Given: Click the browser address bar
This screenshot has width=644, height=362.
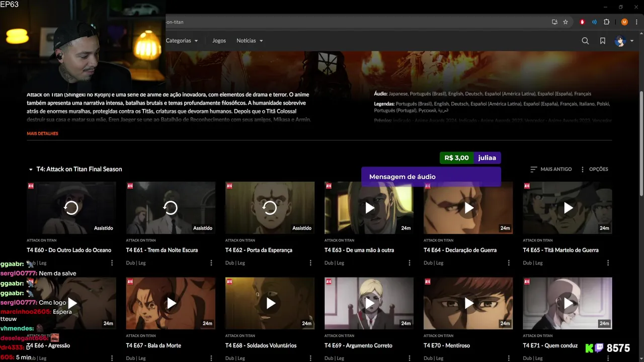Looking at the screenshot, I should click(352, 22).
